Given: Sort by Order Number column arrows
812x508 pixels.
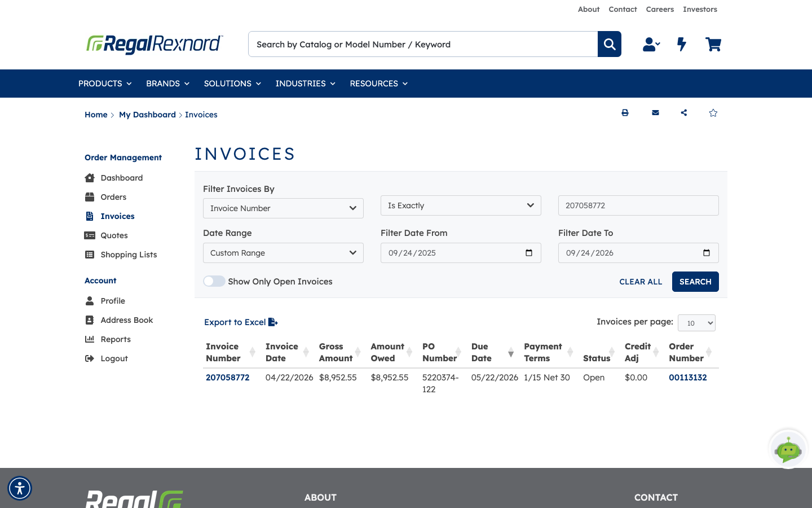Looking at the screenshot, I should point(709,353).
